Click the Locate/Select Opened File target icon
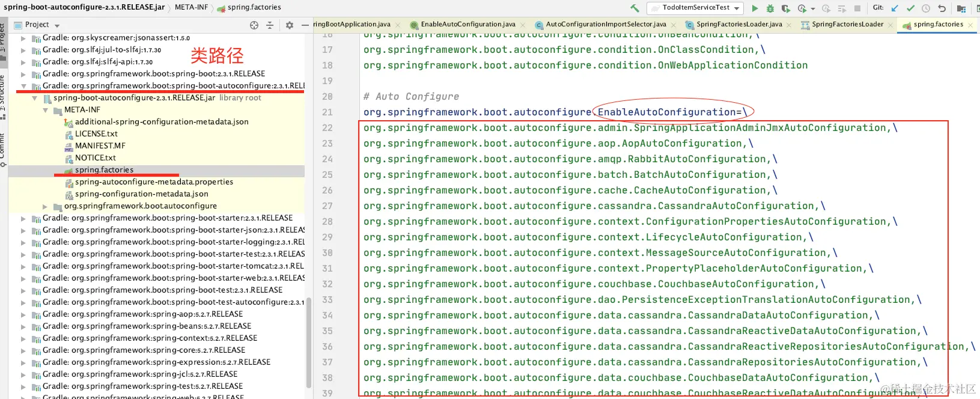This screenshot has width=980, height=399. 254,25
